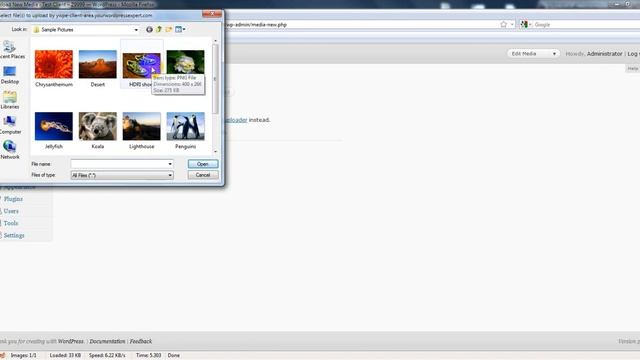
Task: Create a new folder in the dialog
Action: [169, 29]
